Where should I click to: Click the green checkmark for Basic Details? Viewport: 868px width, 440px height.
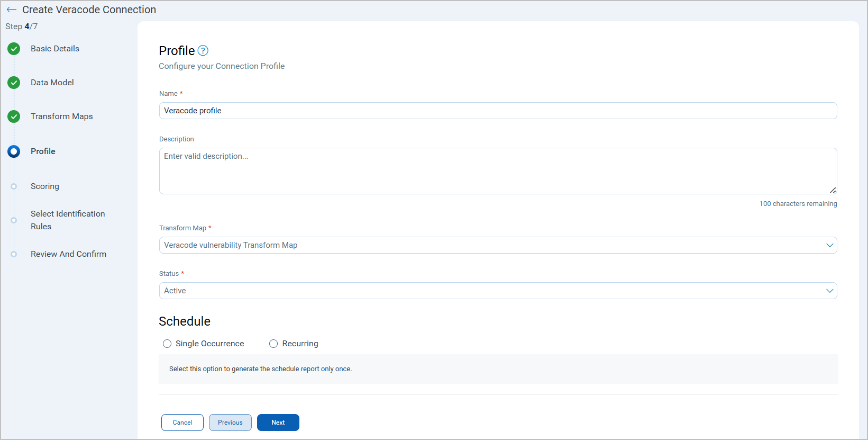[14, 49]
